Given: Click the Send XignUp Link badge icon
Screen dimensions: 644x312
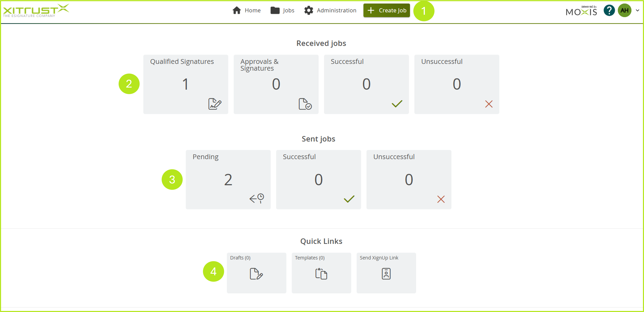Looking at the screenshot, I should pos(386,274).
